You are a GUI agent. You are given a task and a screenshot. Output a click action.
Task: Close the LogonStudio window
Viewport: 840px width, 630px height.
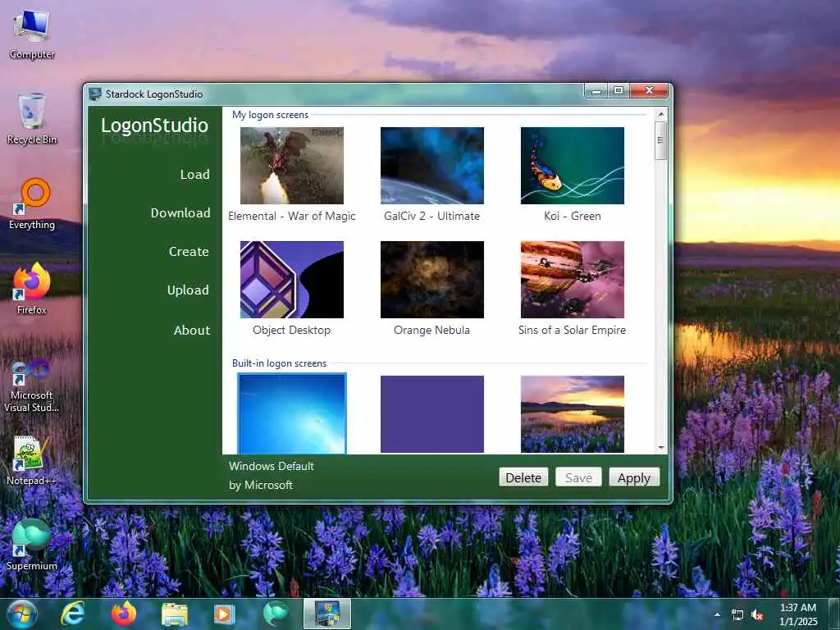[650, 91]
